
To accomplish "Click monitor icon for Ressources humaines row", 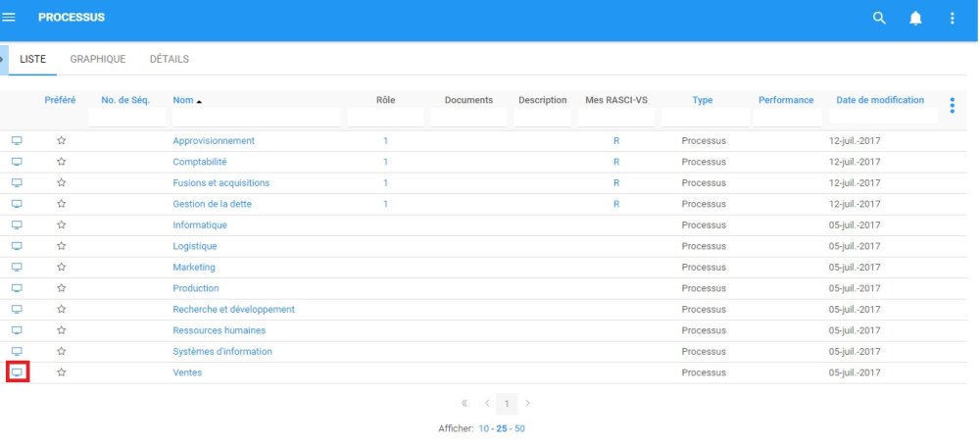I will [x=17, y=330].
